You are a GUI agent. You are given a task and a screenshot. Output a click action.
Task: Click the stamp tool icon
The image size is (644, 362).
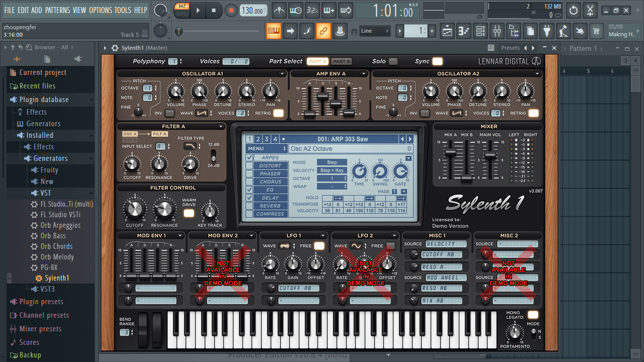click(x=340, y=31)
